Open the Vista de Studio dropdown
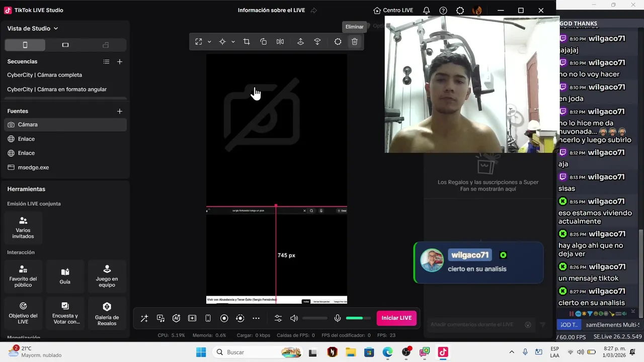644x362 pixels. [33, 29]
